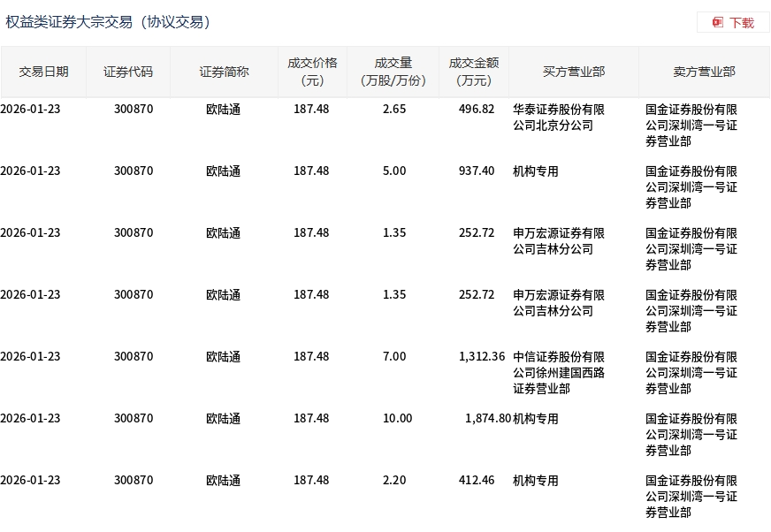Viewport: 771px width, 532px height.
Task: Click the amount 1,312.36 cell
Action: click(482, 356)
